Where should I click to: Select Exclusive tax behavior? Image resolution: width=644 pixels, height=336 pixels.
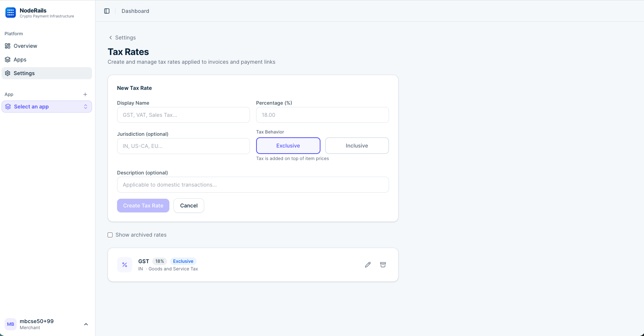click(x=288, y=146)
